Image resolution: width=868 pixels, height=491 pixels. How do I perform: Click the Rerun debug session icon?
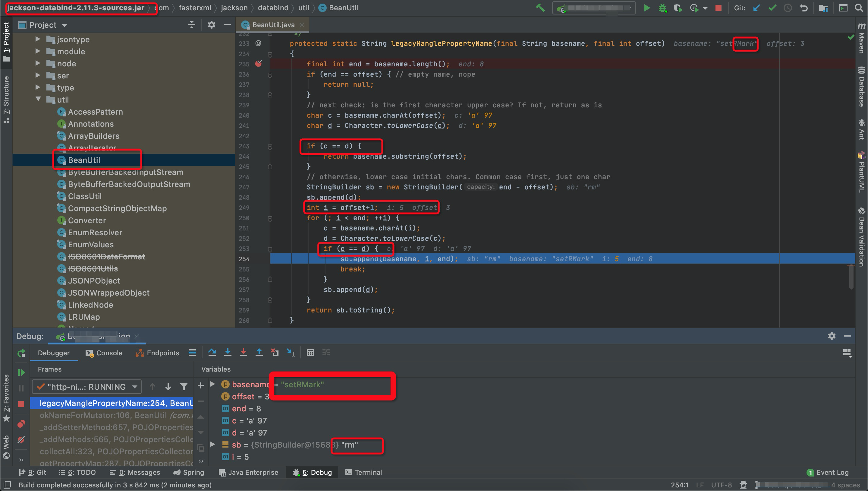pos(21,353)
